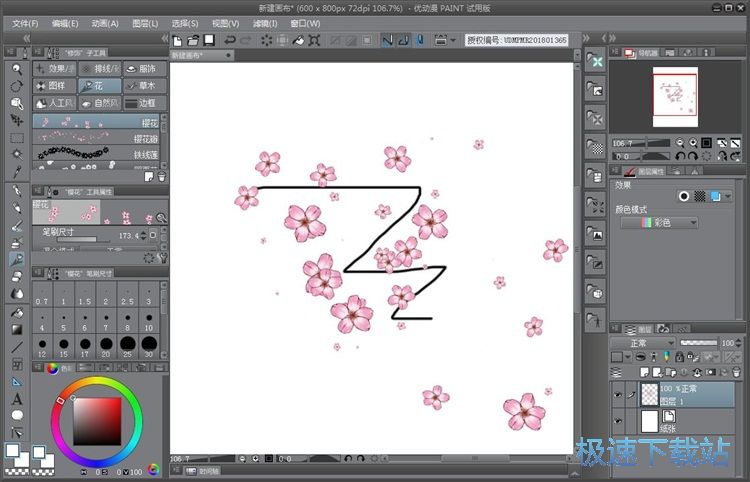Select the straight Line figure tool

coord(17,347)
